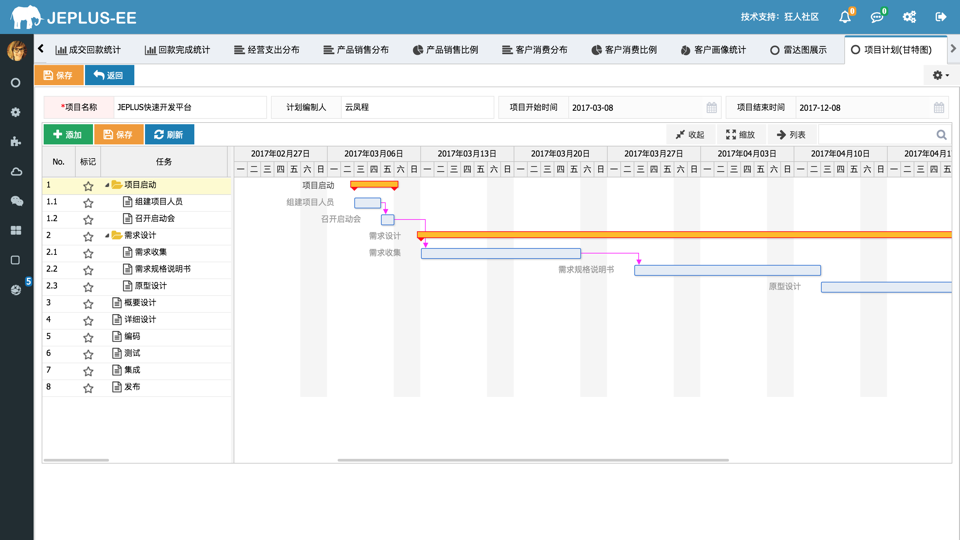
Task: Switch to 回款完成统计 tab
Action: (178, 50)
